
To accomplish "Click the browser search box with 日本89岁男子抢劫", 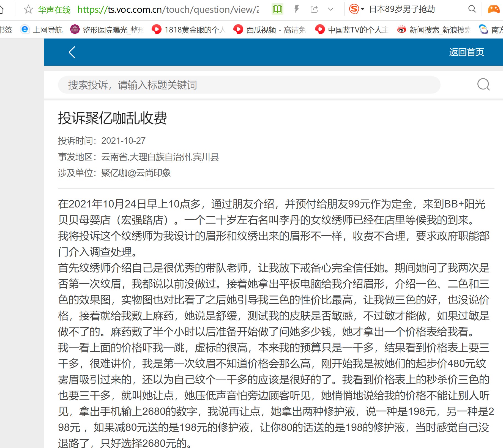I will coord(402,9).
